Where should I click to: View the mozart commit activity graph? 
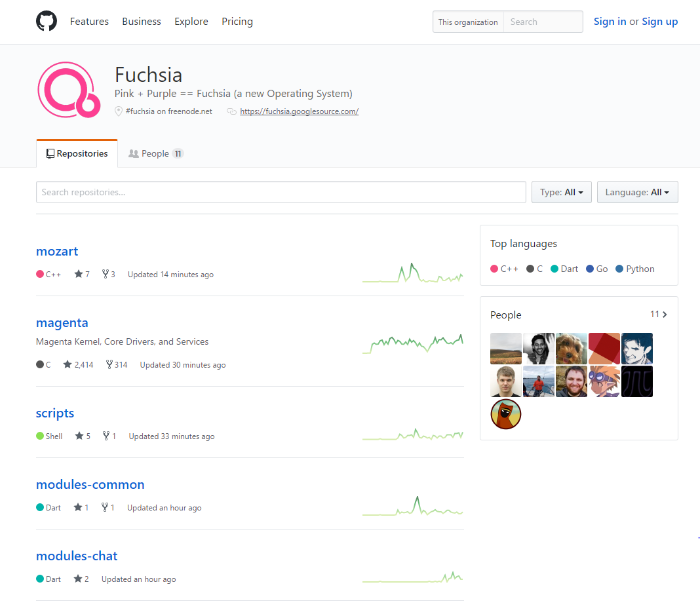[412, 273]
